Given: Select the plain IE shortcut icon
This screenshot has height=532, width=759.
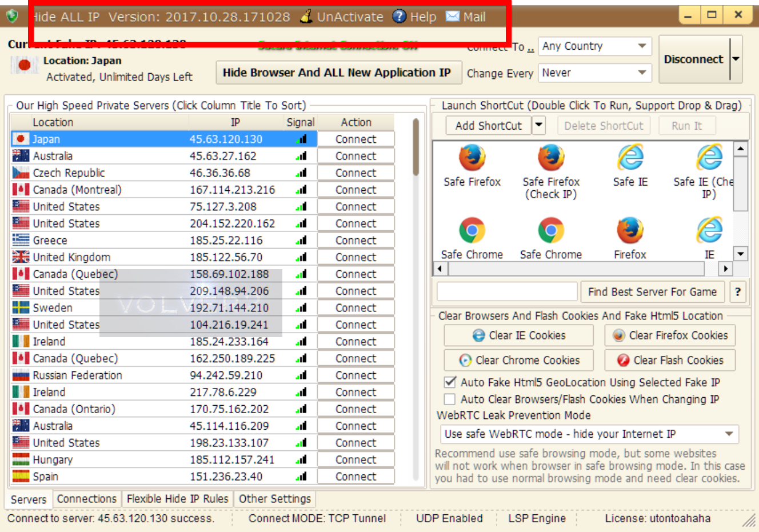Looking at the screenshot, I should 709,231.
